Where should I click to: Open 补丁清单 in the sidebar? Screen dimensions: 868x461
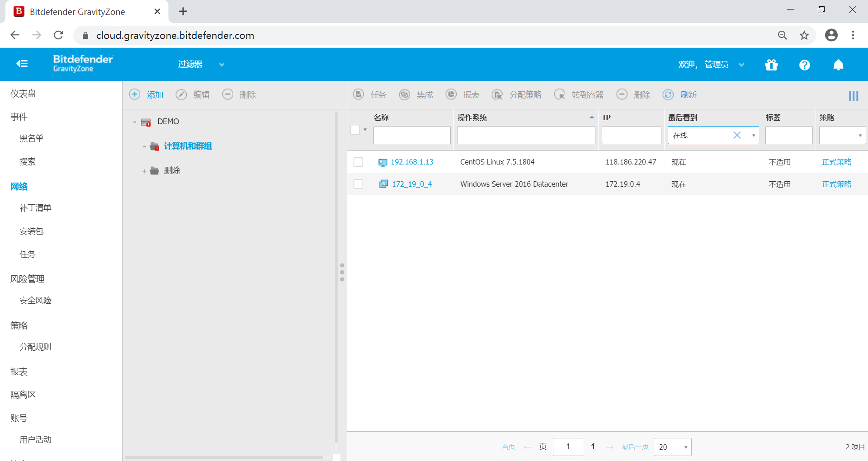pos(35,208)
